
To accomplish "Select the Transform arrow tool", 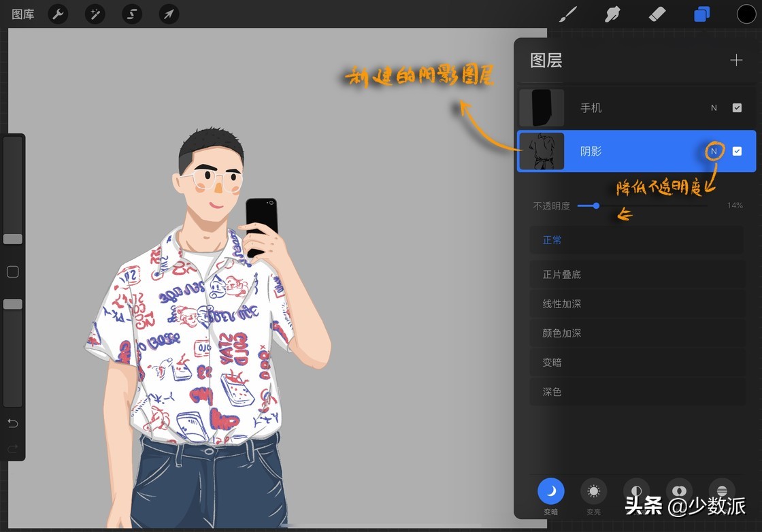I will tap(169, 14).
